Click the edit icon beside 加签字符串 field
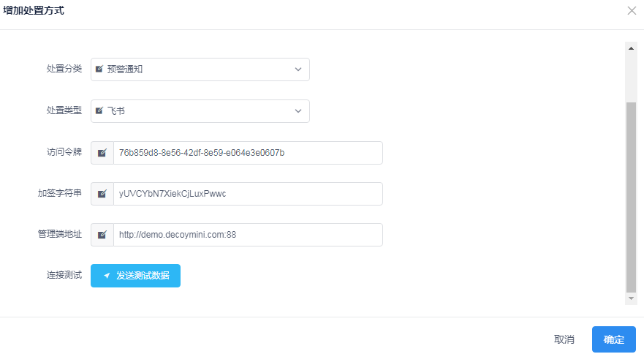This screenshot has width=644, height=354. [x=102, y=194]
